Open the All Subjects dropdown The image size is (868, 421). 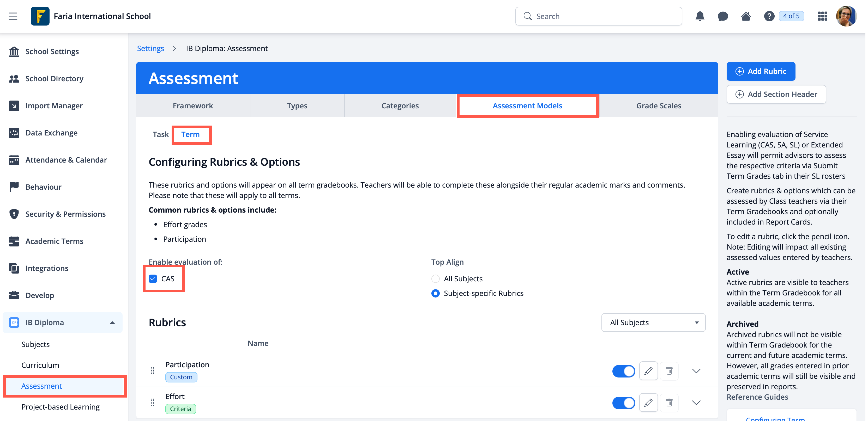pos(653,323)
